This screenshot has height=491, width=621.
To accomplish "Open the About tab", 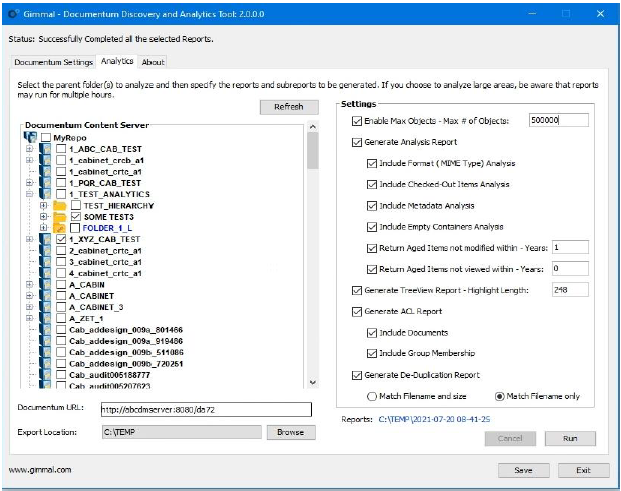I will click(x=153, y=62).
